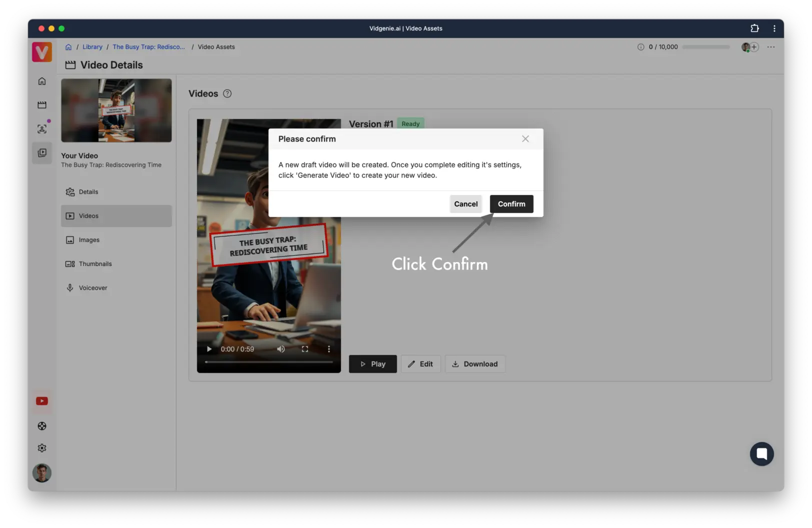Click the video progress bar

(269, 361)
